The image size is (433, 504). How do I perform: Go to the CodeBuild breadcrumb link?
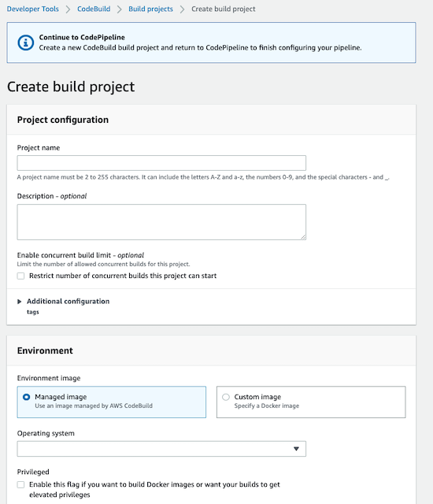(94, 9)
